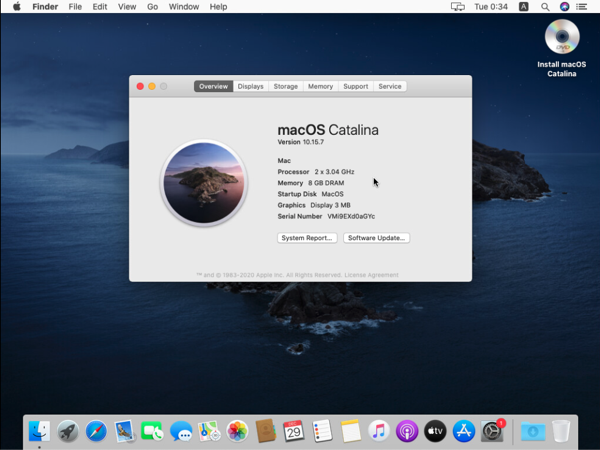This screenshot has width=600, height=450.
Task: Open the Finder menu in menu bar
Action: click(45, 7)
